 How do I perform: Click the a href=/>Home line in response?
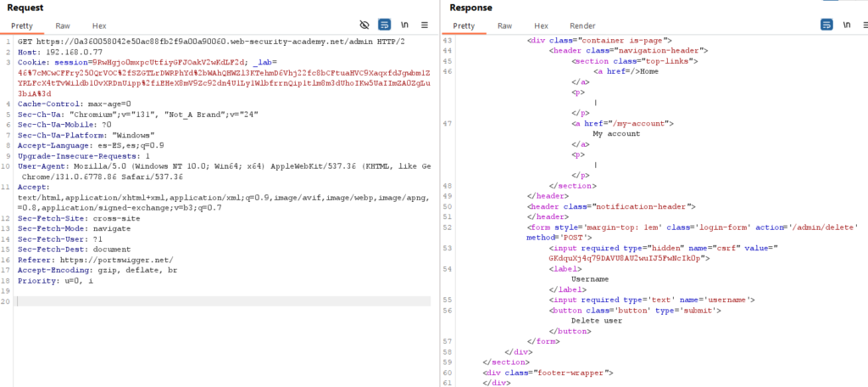coord(626,71)
